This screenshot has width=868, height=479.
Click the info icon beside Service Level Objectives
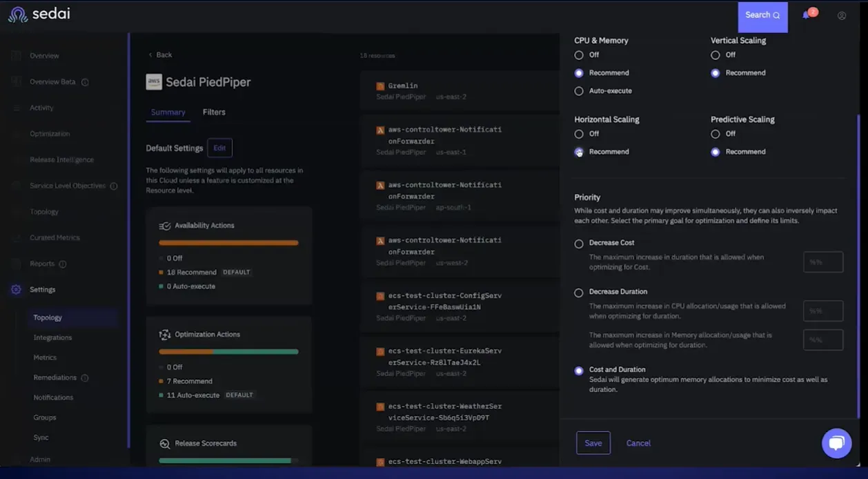pos(114,186)
